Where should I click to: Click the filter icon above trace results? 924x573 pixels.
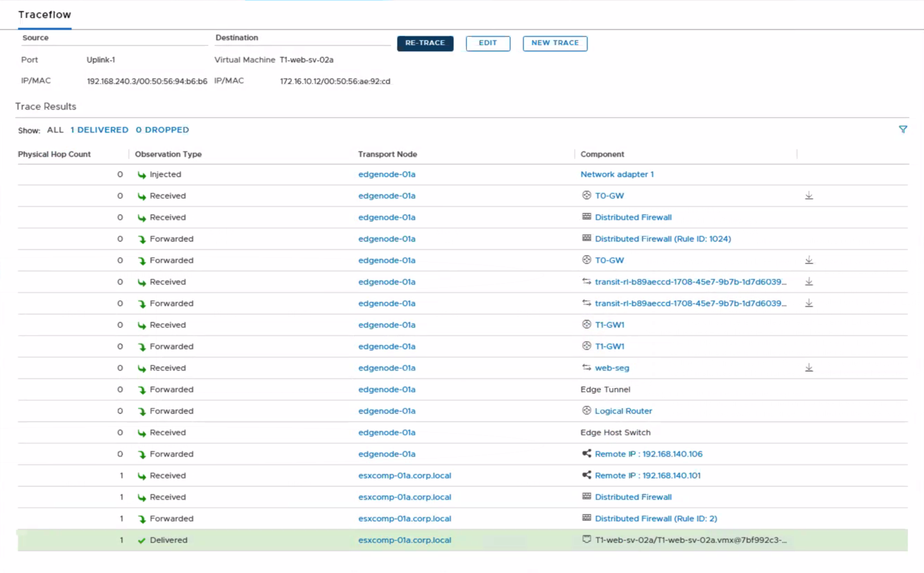903,130
